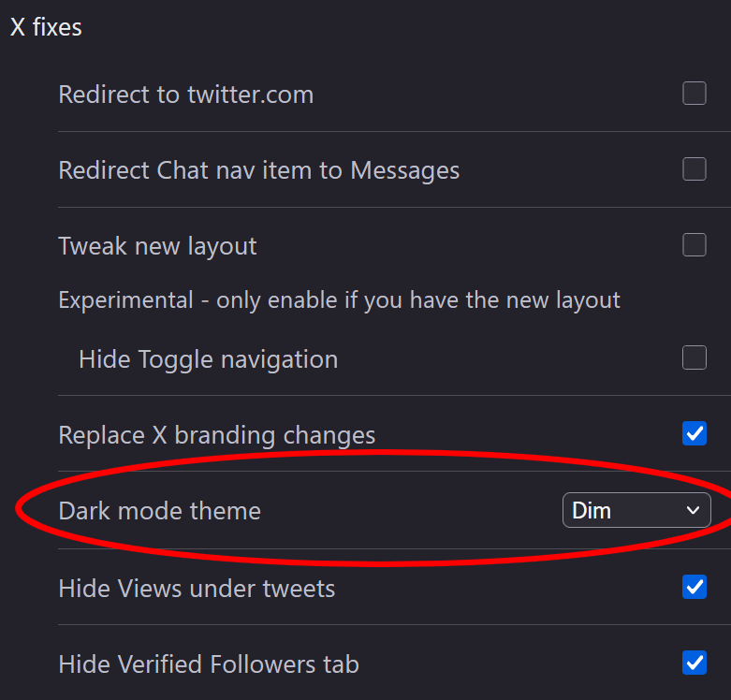This screenshot has height=700, width=731.
Task: Click the 'Redirect to twitter.com' label text
Action: pos(185,95)
